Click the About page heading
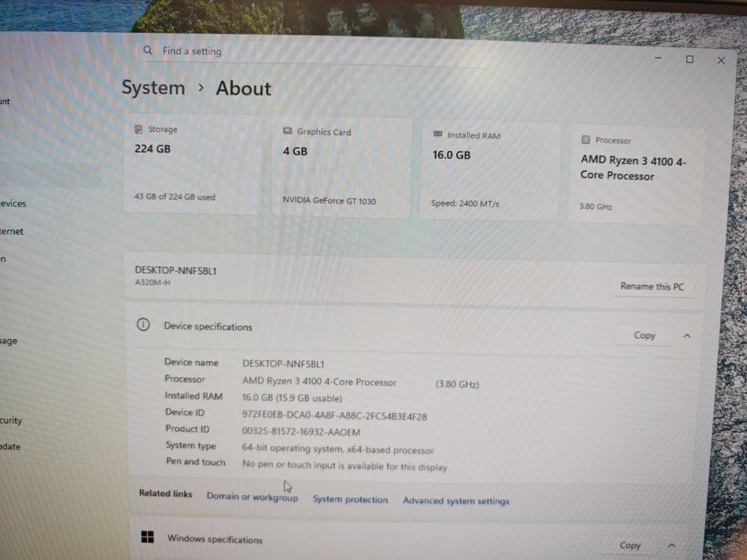The width and height of the screenshot is (747, 560). point(243,89)
